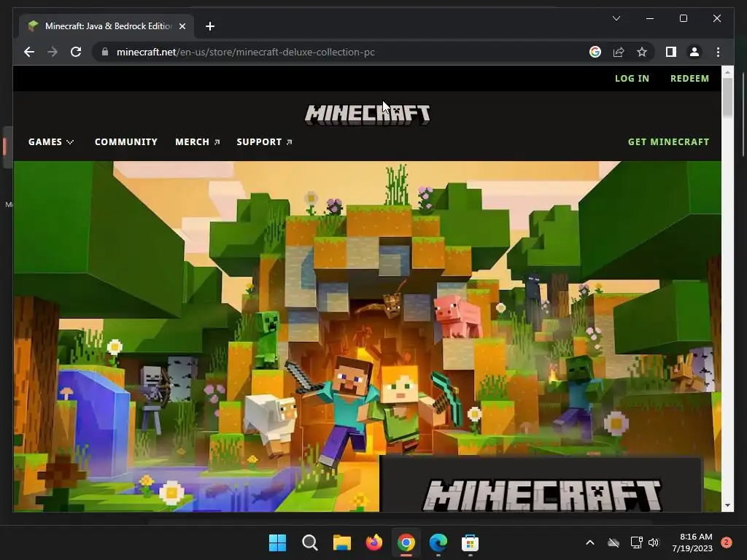Click scrollbar down arrow
Viewport: 747px width, 560px height.
727,505
